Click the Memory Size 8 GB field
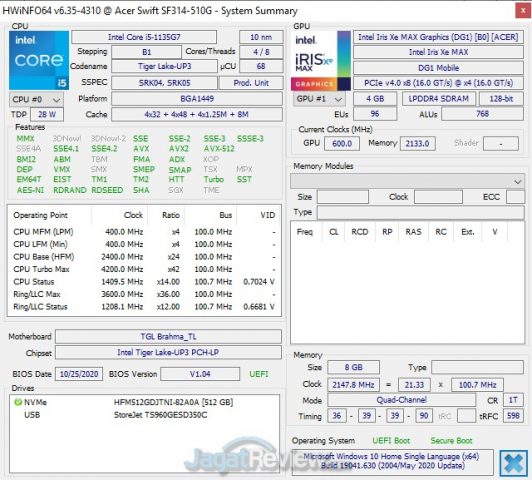Image resolution: width=532 pixels, height=480 pixels. coord(354,367)
